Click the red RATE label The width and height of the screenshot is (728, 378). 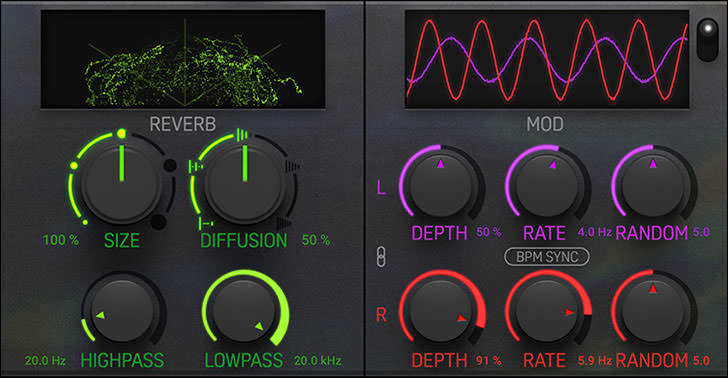pos(545,360)
